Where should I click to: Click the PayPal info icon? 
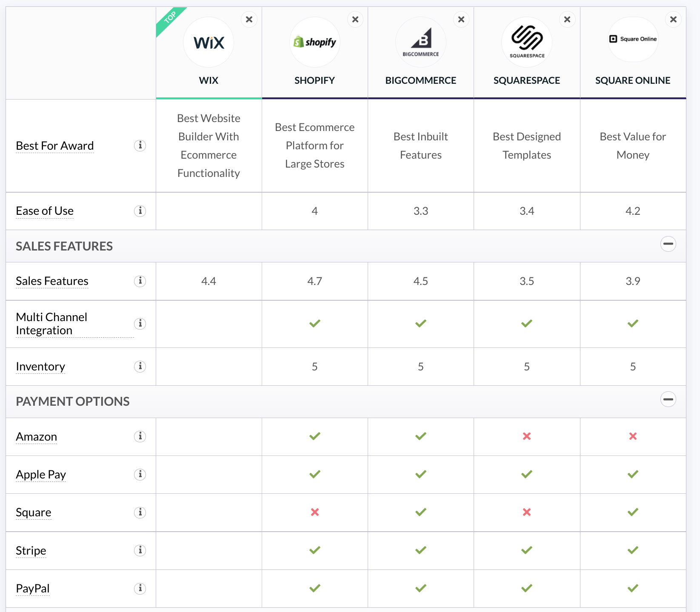coord(140,588)
